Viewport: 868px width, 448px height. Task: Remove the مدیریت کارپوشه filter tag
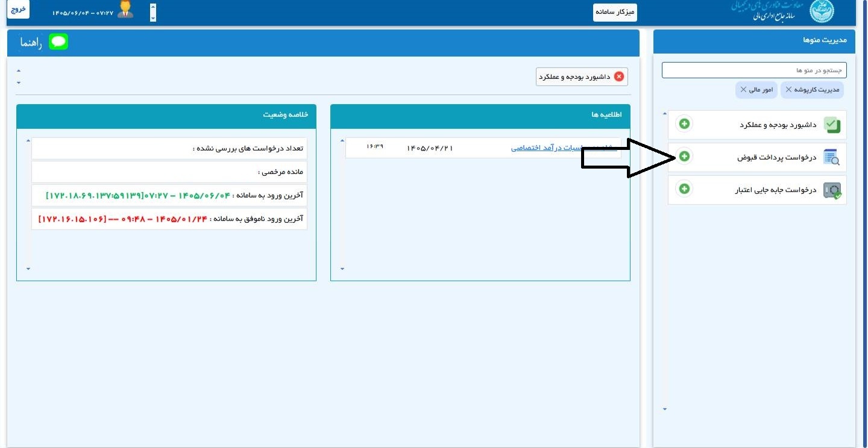coord(788,89)
